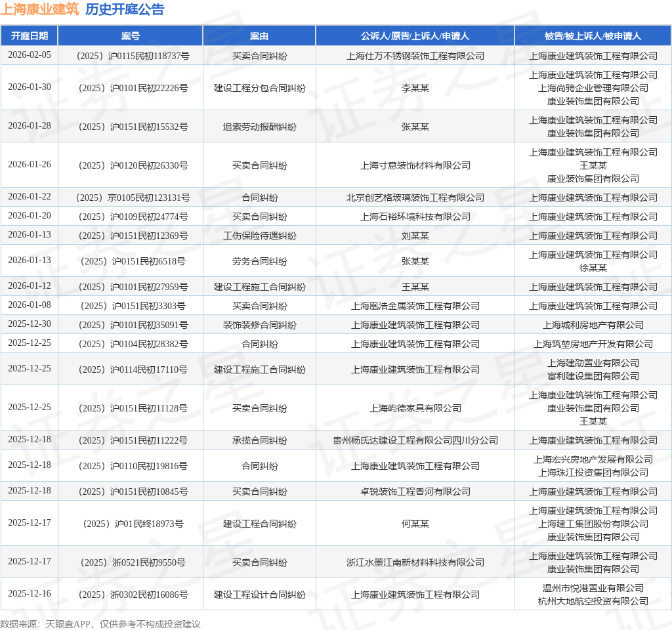Click the date 2026-01-20

coord(29,215)
